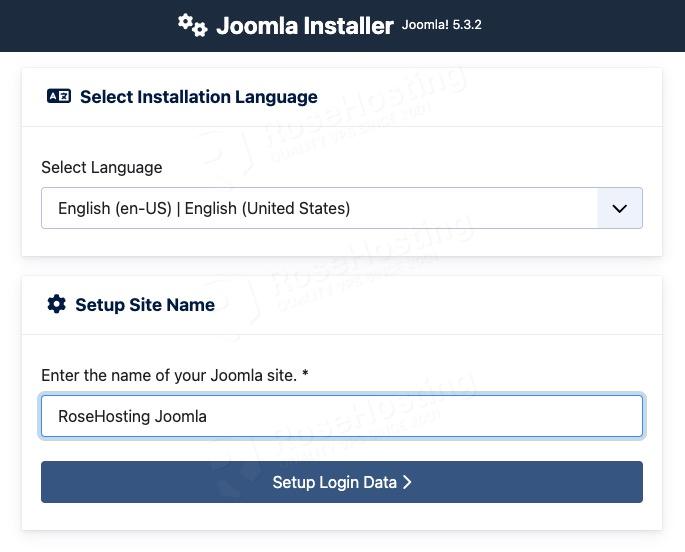Expand the language dropdown chevron arrow
The height and width of the screenshot is (552, 685).
[619, 209]
